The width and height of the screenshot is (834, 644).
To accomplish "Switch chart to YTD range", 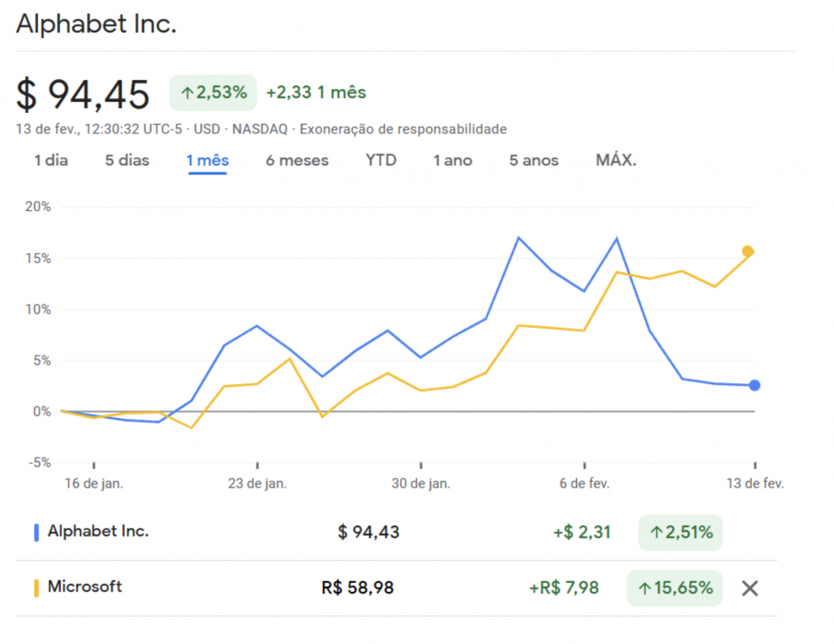I will point(381,160).
